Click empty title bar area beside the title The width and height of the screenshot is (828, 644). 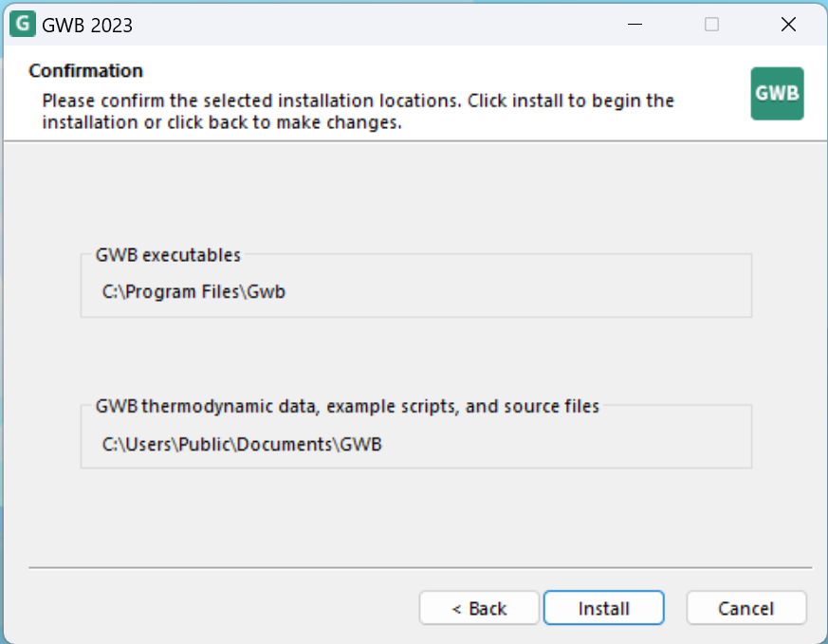pyautogui.click(x=379, y=25)
